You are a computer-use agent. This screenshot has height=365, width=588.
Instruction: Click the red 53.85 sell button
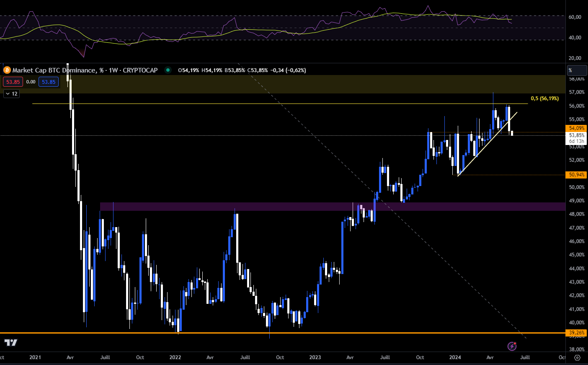tap(13, 82)
